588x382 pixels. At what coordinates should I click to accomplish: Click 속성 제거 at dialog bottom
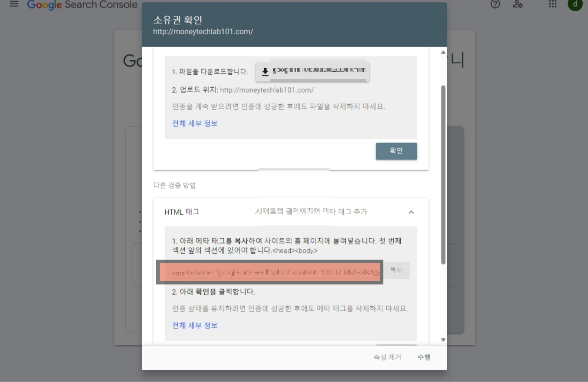pyautogui.click(x=387, y=357)
